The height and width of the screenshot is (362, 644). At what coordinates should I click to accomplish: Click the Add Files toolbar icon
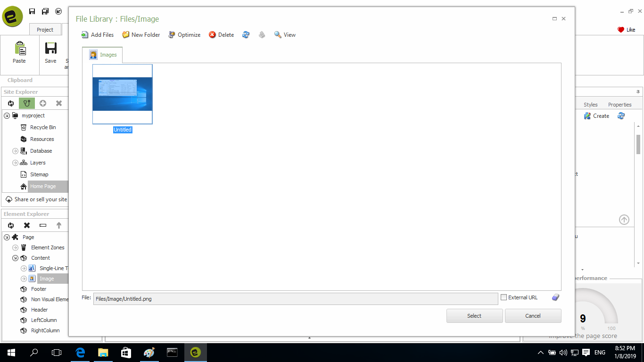pos(85,35)
